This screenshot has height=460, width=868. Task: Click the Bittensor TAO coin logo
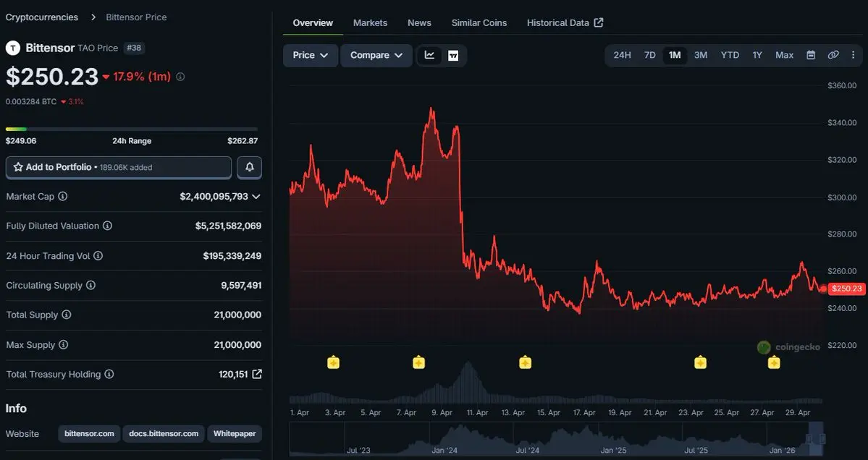(x=13, y=48)
